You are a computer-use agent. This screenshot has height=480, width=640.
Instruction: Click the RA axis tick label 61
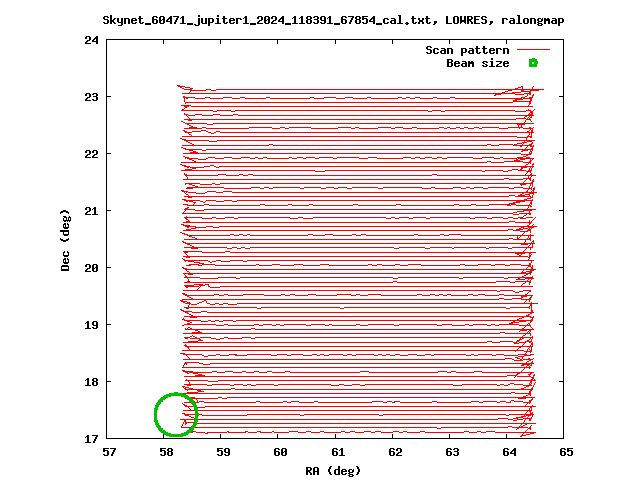[338, 452]
